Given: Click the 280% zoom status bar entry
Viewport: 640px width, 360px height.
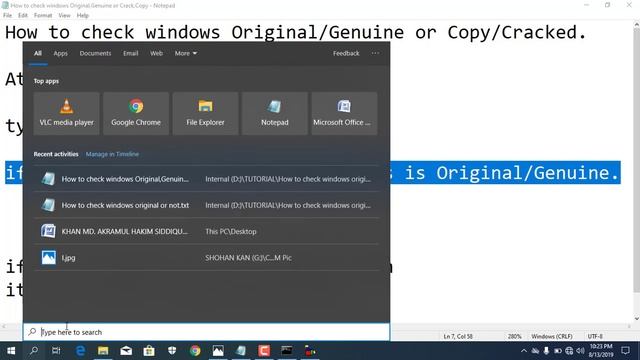Looking at the screenshot, I should pyautogui.click(x=514, y=336).
